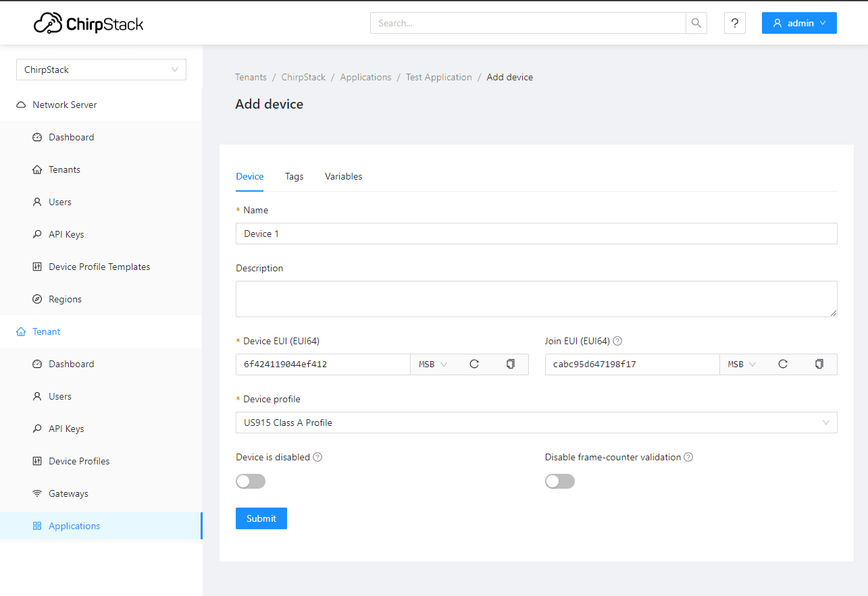The height and width of the screenshot is (596, 868).
Task: Enable Disable frame-counter validation switch
Action: click(560, 481)
